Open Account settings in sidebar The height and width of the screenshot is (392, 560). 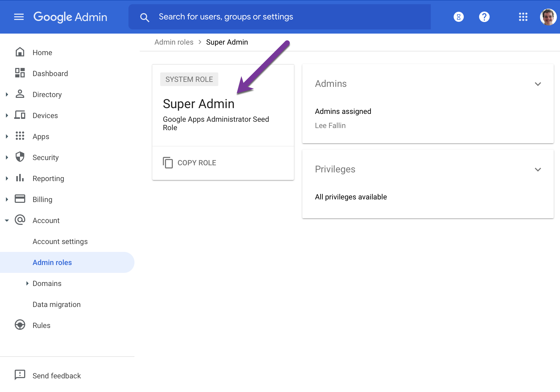click(60, 241)
